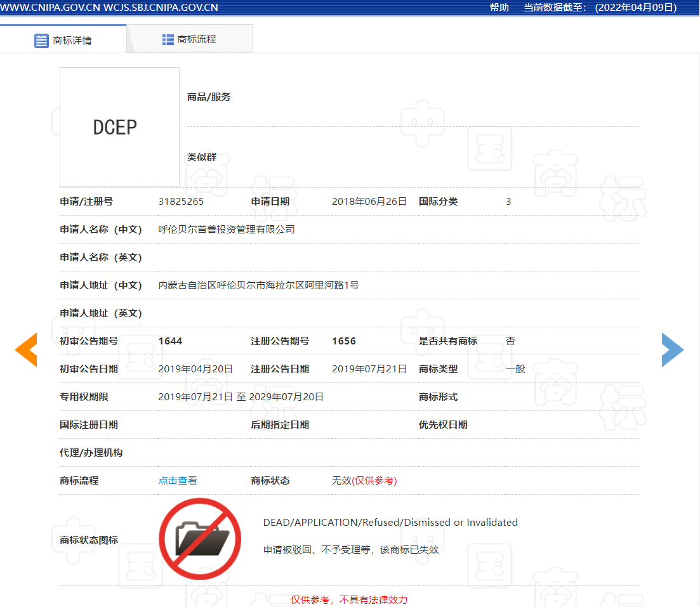Viewport: 700px width, 607px height.
Task: Click the DCEP trademark image
Action: click(120, 127)
